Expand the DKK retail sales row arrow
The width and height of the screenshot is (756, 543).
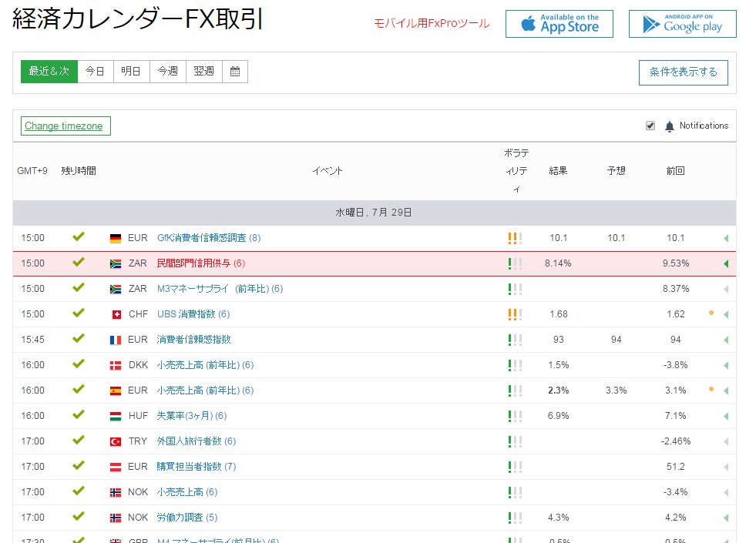pos(725,364)
